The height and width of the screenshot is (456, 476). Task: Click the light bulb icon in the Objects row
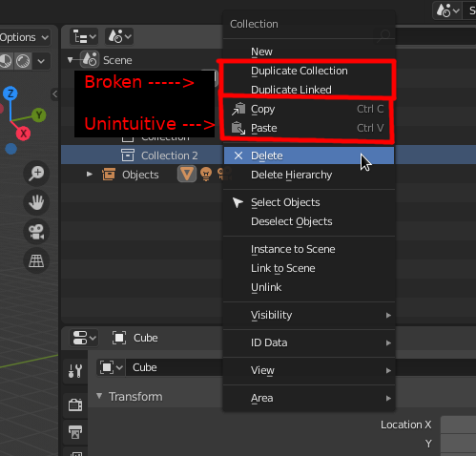pyautogui.click(x=206, y=175)
